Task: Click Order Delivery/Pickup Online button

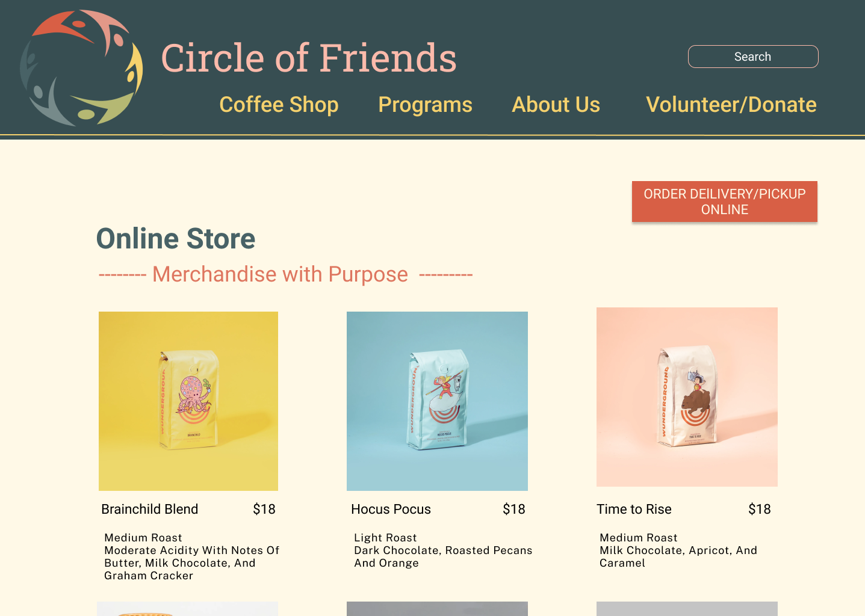Action: [725, 202]
